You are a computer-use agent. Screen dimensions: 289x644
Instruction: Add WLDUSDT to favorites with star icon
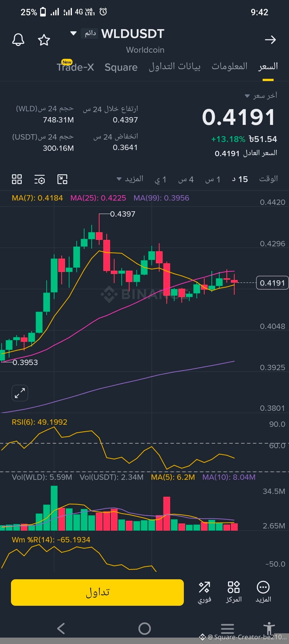[x=44, y=40]
